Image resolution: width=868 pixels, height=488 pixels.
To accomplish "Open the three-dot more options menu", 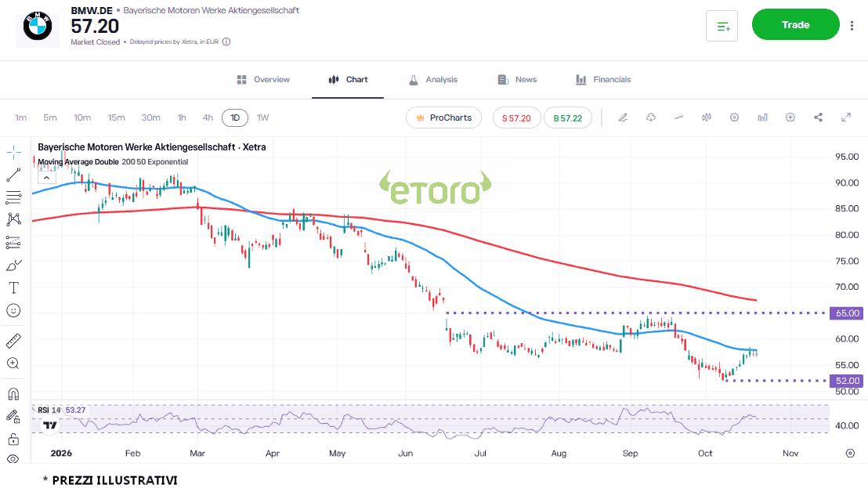I will pos(852,25).
